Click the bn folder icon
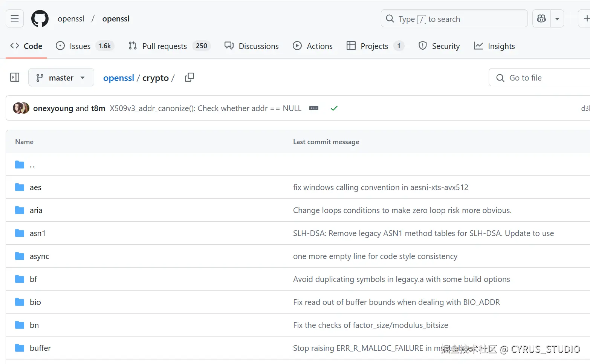590x364 pixels. point(20,325)
